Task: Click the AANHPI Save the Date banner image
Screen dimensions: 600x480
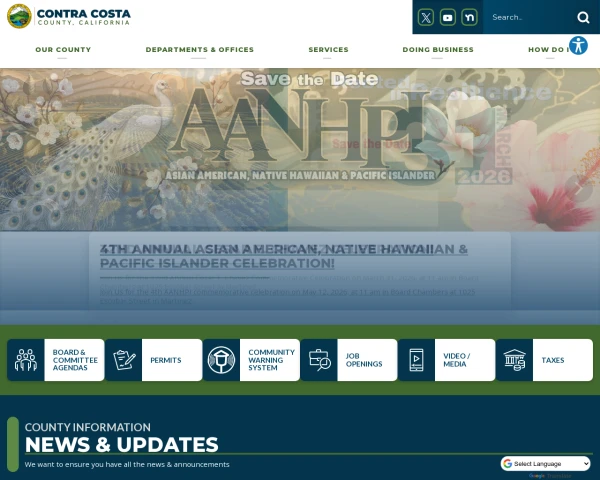Action: (300, 150)
